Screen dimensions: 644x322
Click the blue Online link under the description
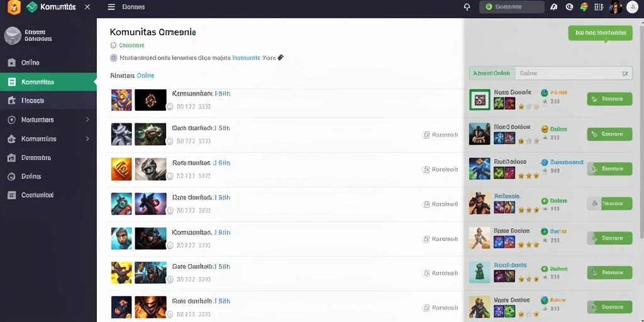click(145, 75)
